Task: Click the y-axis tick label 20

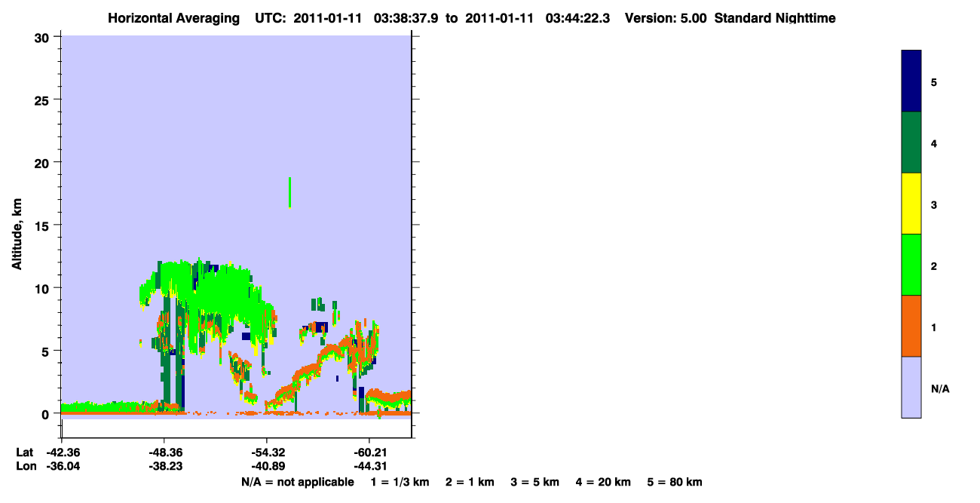Action: point(43,162)
